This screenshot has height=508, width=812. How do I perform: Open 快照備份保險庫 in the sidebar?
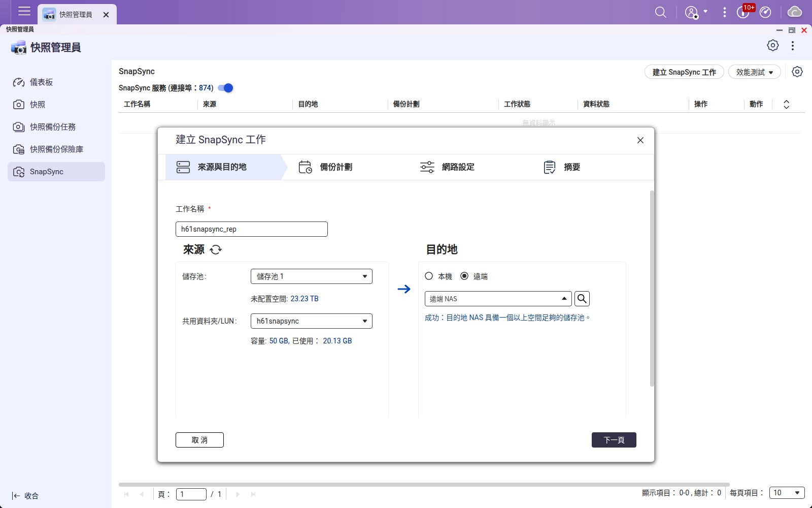click(x=56, y=149)
